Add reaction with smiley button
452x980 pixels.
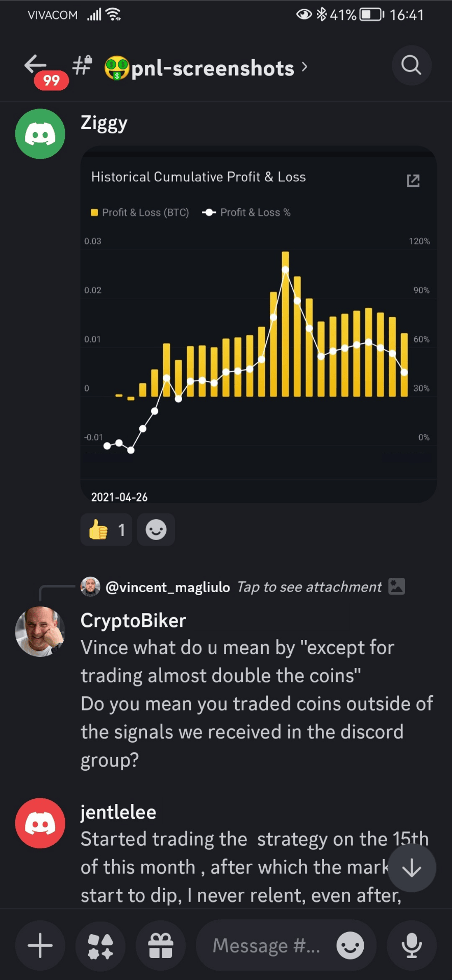click(156, 530)
